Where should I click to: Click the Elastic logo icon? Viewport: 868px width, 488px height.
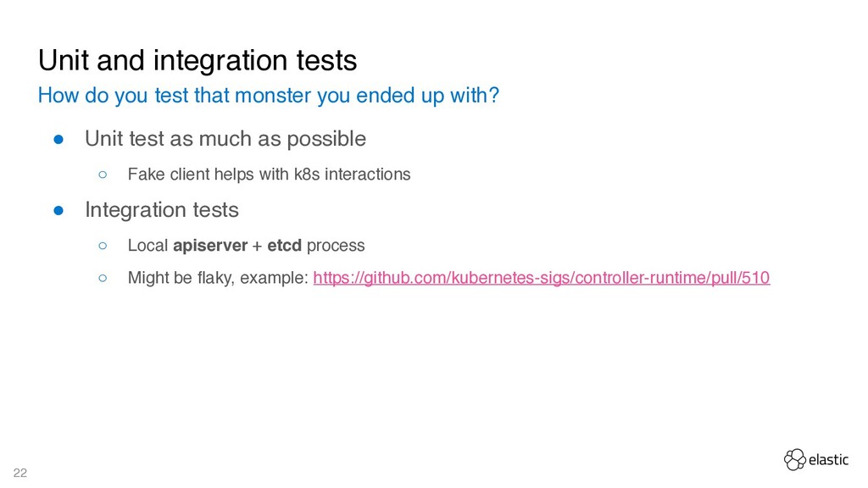[x=795, y=460]
